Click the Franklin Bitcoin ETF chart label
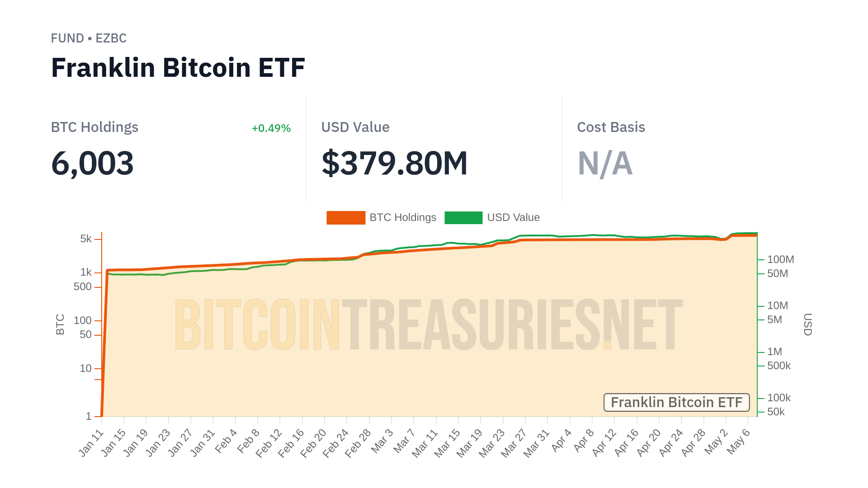This screenshot has width=868, height=488. point(676,402)
